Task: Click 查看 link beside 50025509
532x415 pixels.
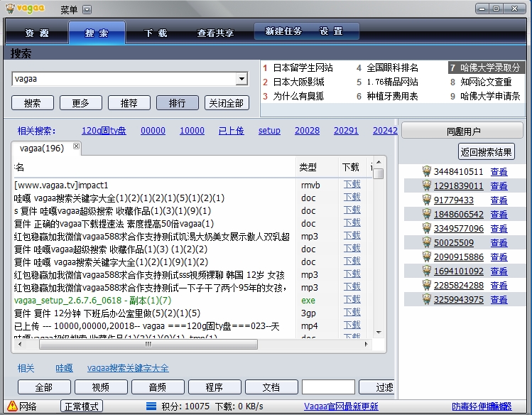Action: click(499, 243)
